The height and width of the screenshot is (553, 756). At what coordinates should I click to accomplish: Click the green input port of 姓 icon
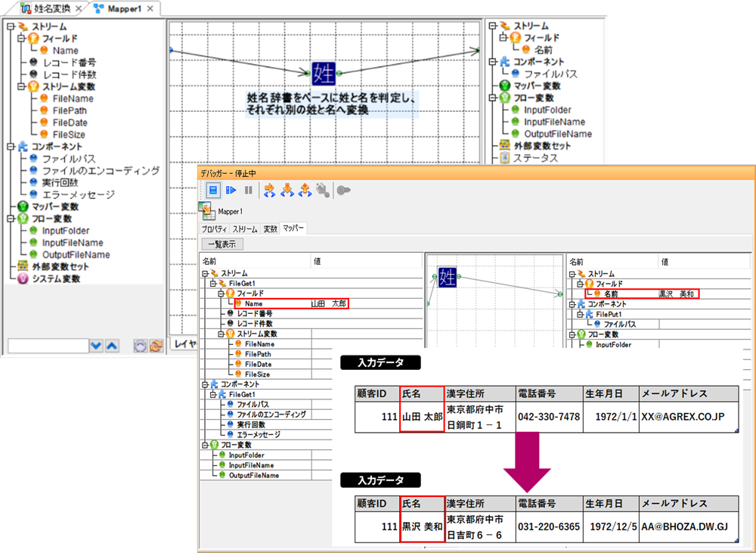pos(307,73)
